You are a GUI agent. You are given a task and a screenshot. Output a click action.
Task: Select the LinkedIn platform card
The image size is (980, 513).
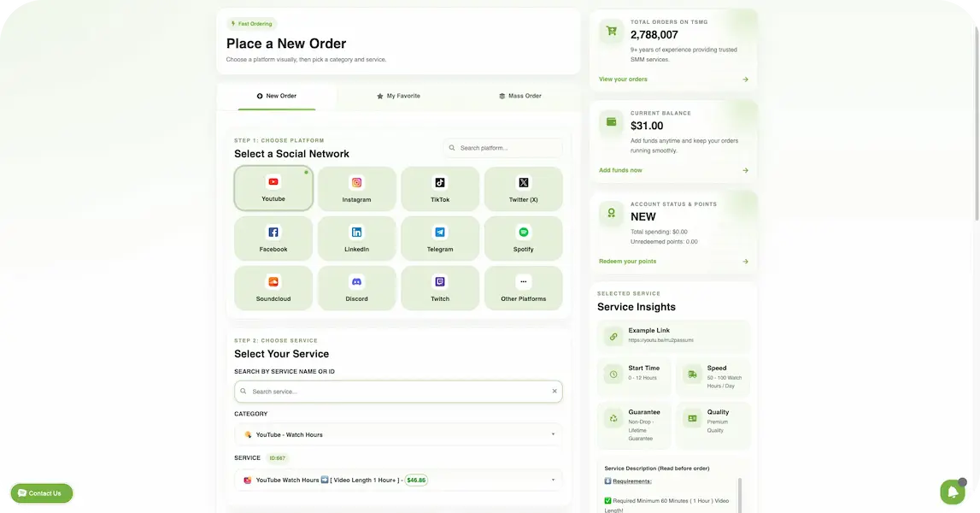pyautogui.click(x=356, y=239)
